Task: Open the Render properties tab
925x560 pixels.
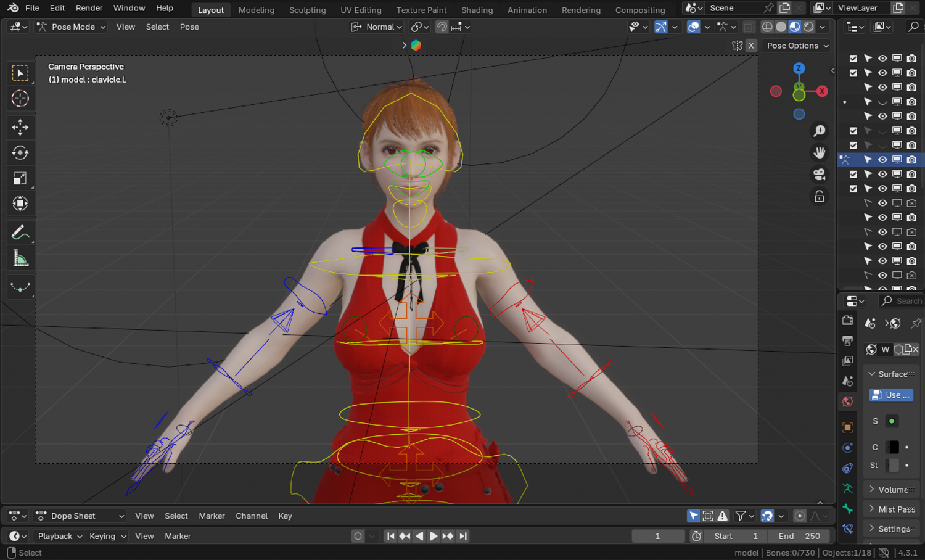Action: point(848,321)
